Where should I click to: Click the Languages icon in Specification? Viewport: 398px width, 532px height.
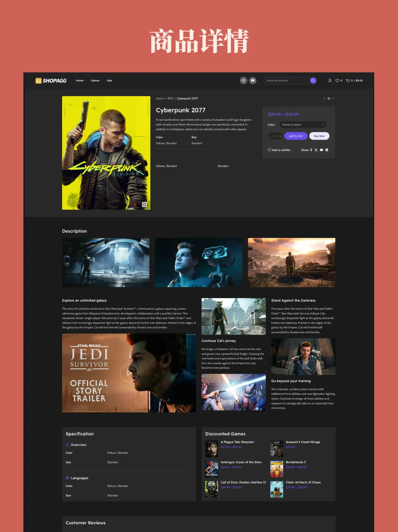point(67,478)
